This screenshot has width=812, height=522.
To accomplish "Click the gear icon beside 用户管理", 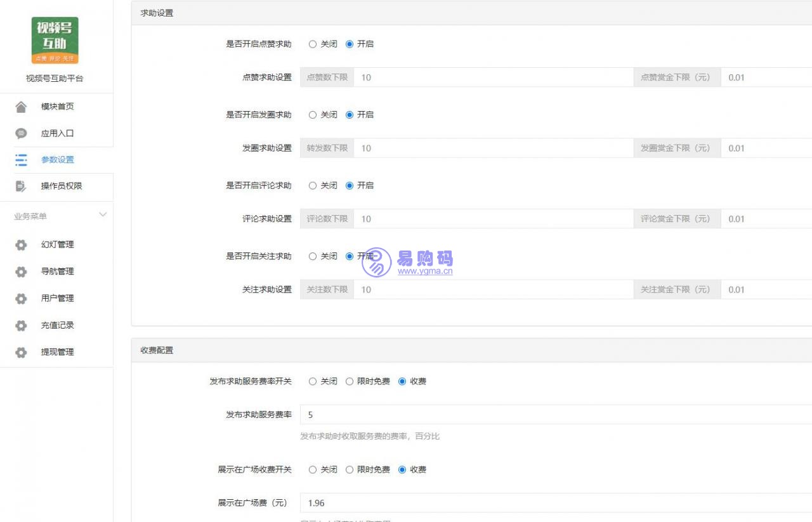I will pyautogui.click(x=21, y=298).
